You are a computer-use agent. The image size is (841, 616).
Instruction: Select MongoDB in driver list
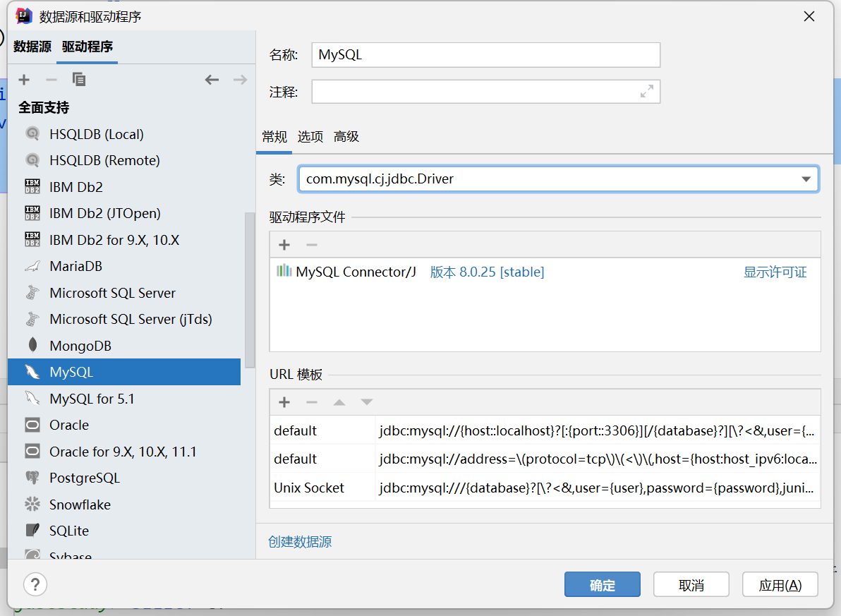[124, 346]
